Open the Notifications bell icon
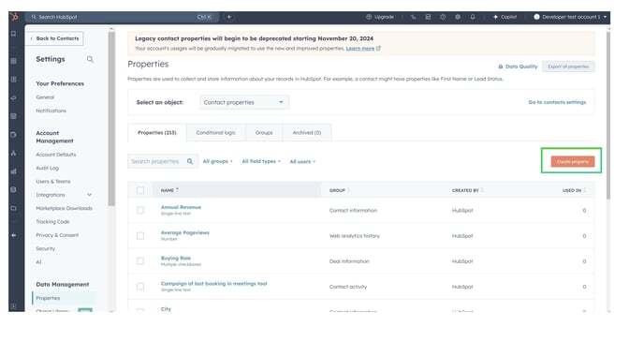Viewport: 644px width, 356px height. (473, 17)
